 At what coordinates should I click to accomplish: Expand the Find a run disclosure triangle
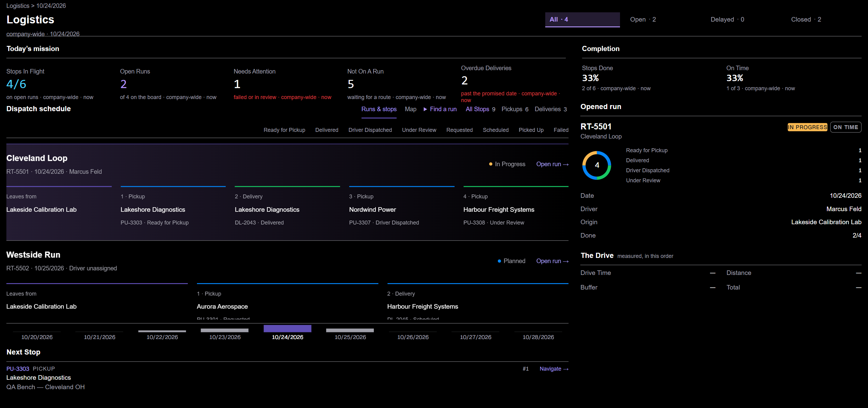click(x=440, y=109)
